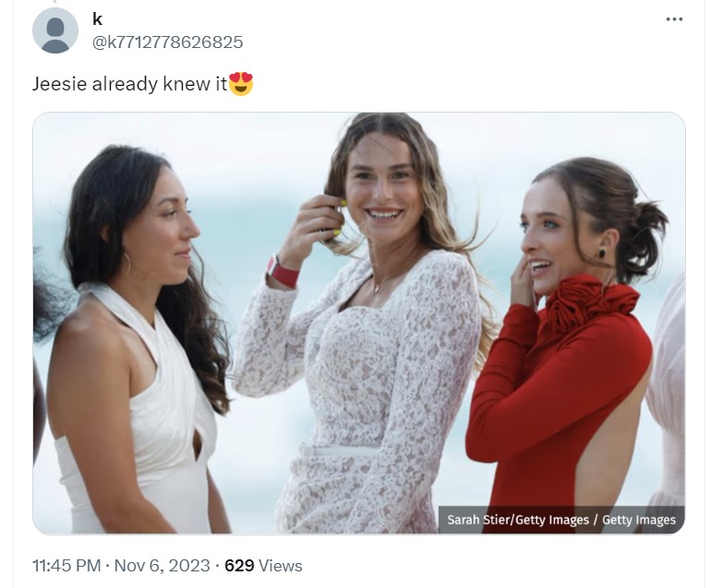Click the "Views" label
This screenshot has height=588, width=708.
(x=281, y=565)
